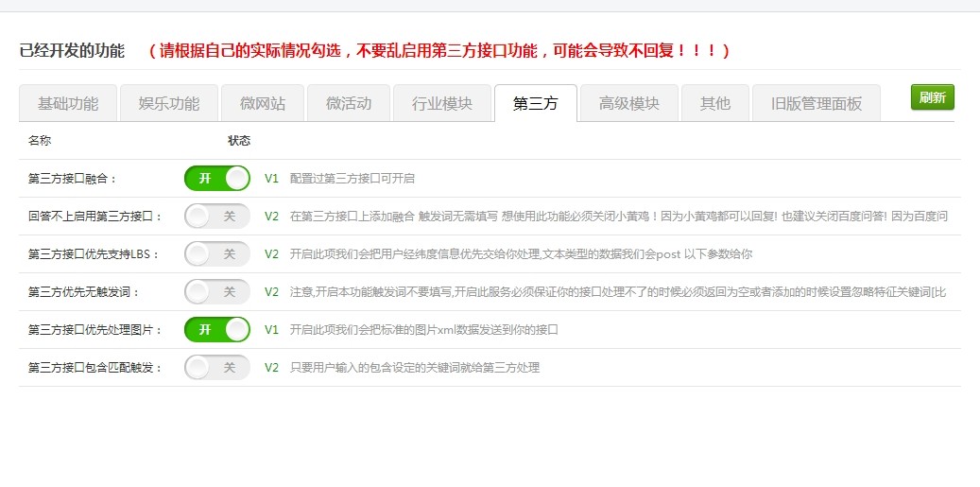Disable the 第三方接口优先处理图片 toggle

pyautogui.click(x=217, y=329)
